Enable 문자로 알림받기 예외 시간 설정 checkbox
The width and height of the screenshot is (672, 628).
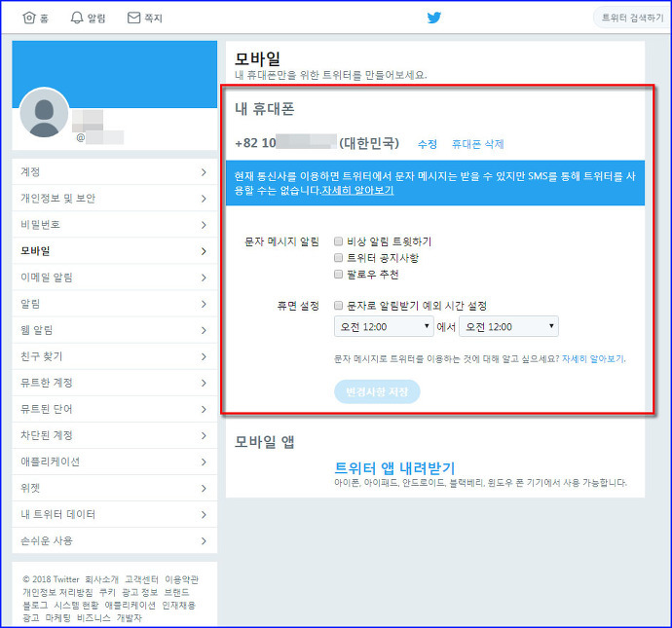click(338, 306)
